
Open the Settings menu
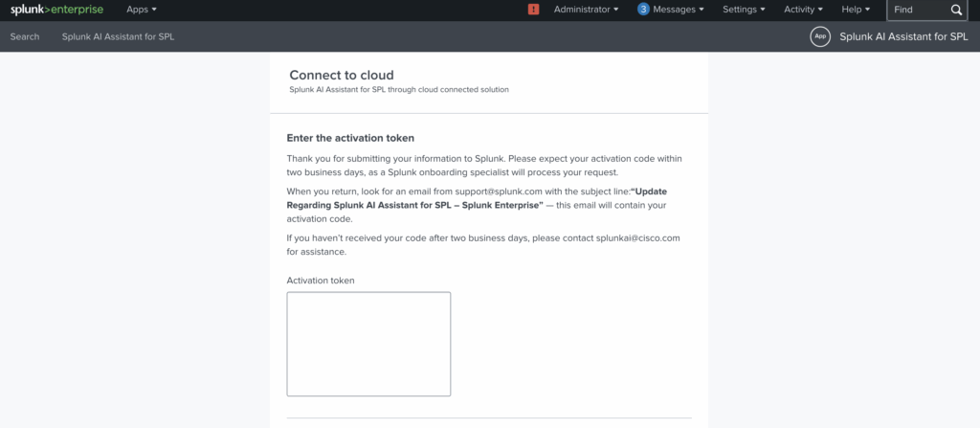[744, 10]
